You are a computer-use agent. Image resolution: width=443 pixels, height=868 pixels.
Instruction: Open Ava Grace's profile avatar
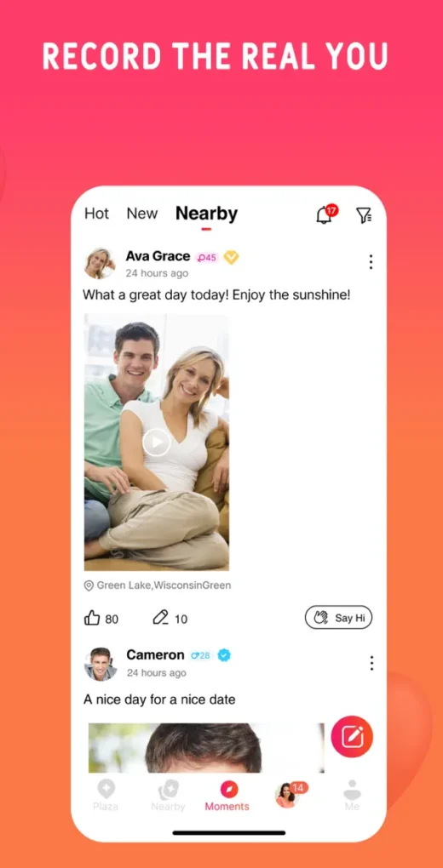100,264
